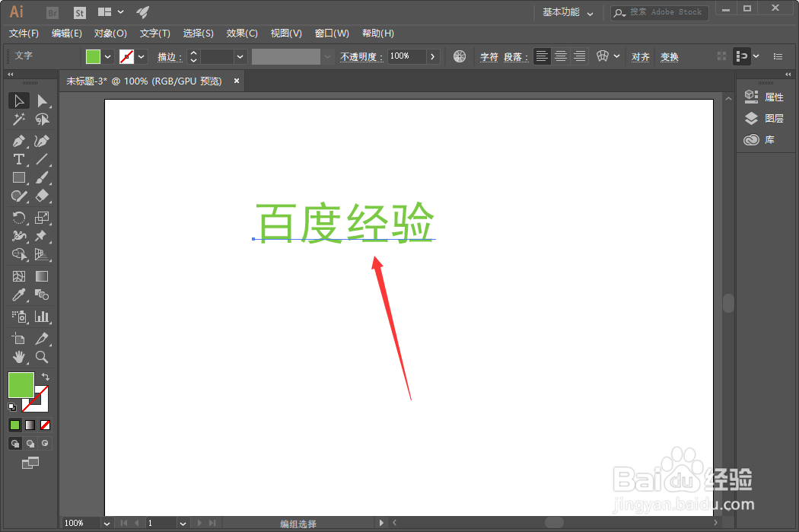Select the Hand tool

coord(19,357)
